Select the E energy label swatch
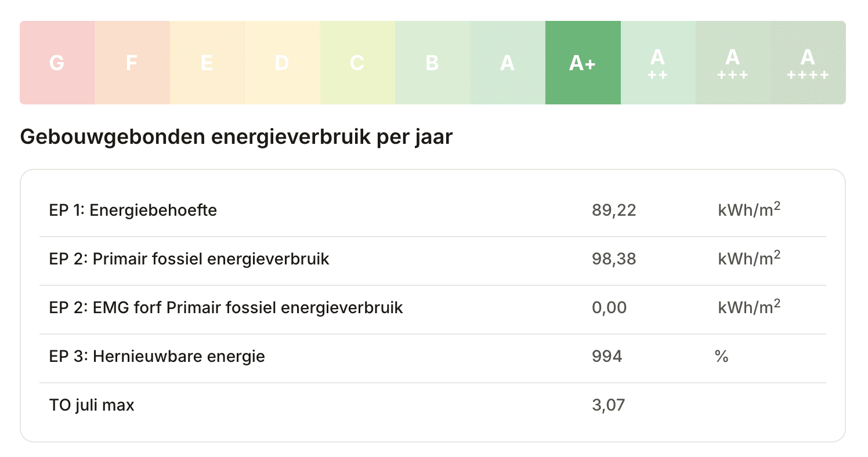Viewport: 868px width, 457px height. (207, 63)
